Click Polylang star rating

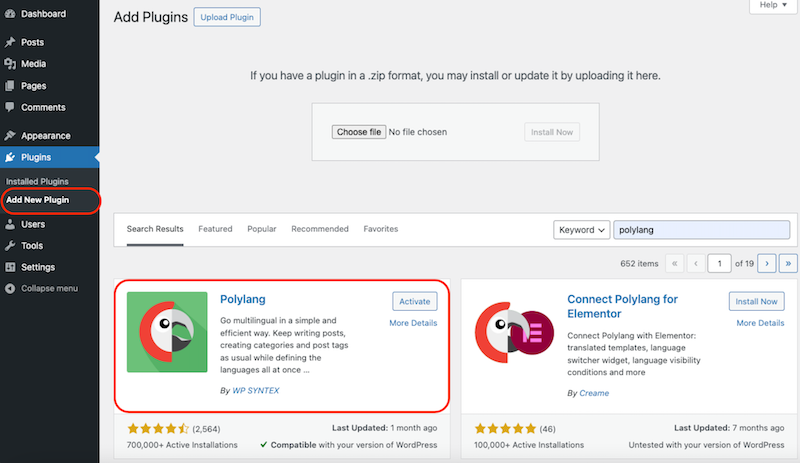pos(158,428)
